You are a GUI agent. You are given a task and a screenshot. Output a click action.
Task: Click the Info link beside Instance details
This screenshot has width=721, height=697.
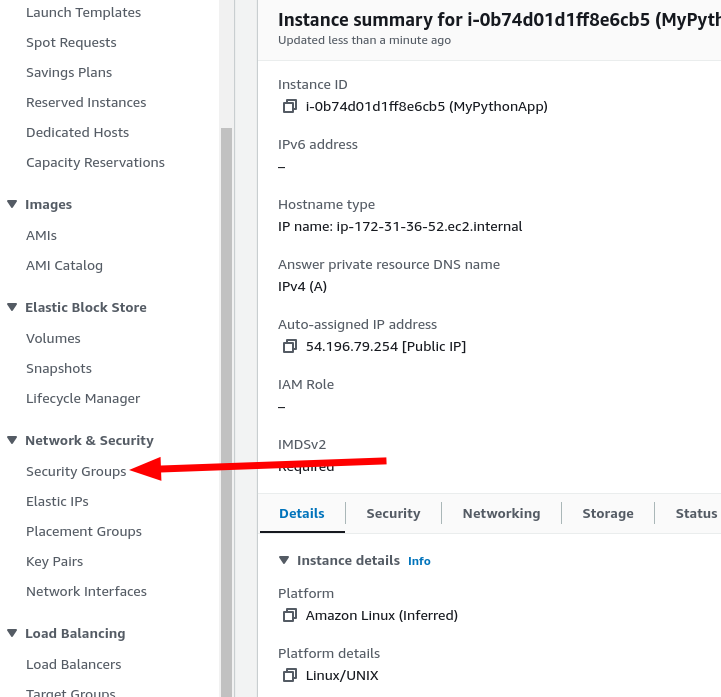[419, 561]
